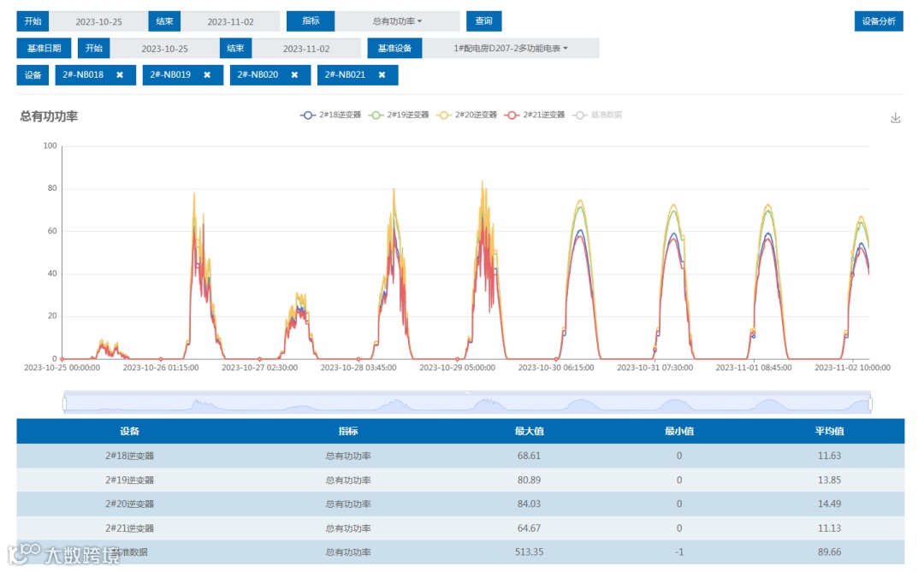
Task: Open the 1#配电房D207-2多功能电表 device dropdown
Action: pyautogui.click(x=510, y=48)
